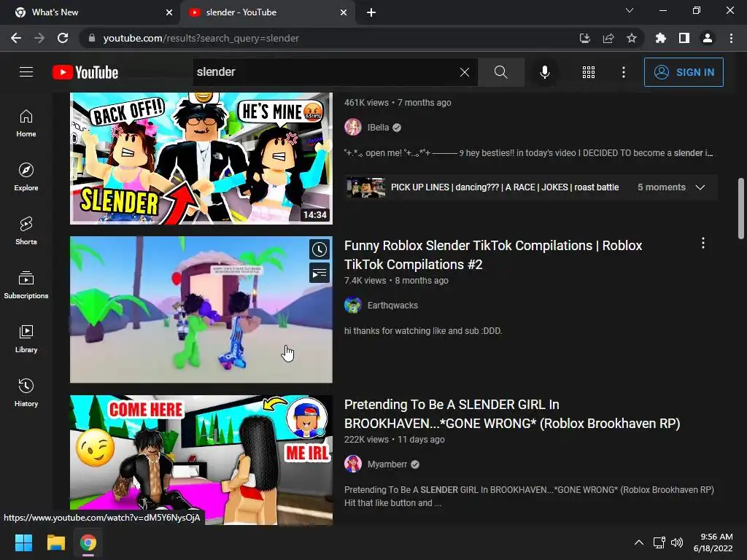747x560 pixels.
Task: Open the Windows Start menu
Action: tap(23, 542)
